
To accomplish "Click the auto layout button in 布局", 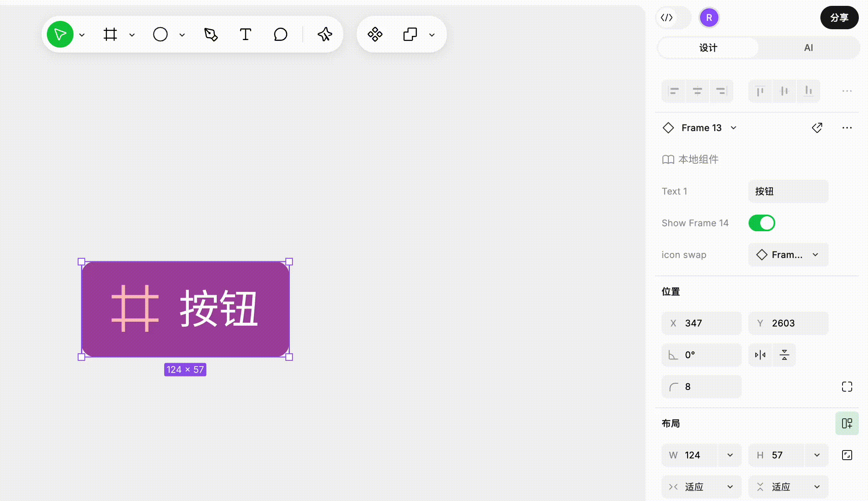I will 847,423.
